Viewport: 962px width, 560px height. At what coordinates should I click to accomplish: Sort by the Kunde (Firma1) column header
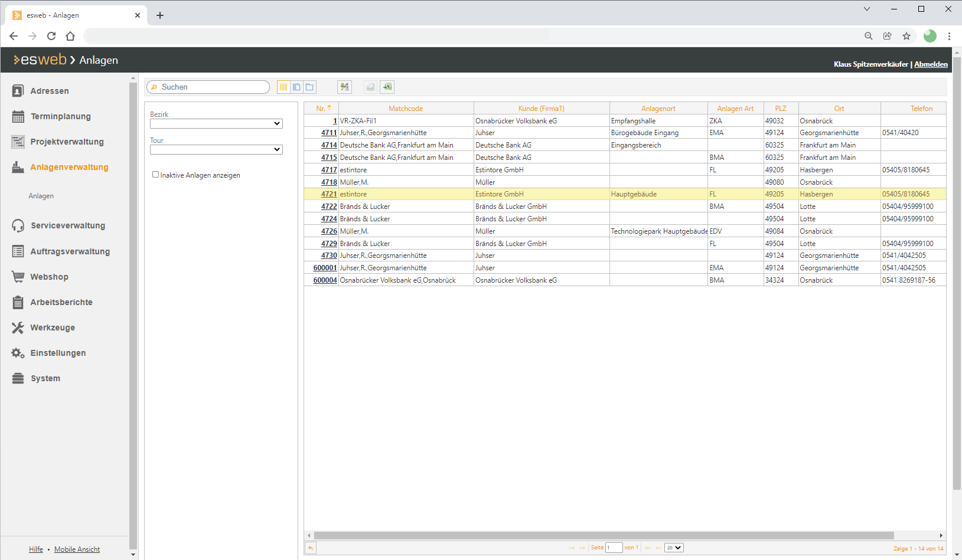pyautogui.click(x=542, y=109)
